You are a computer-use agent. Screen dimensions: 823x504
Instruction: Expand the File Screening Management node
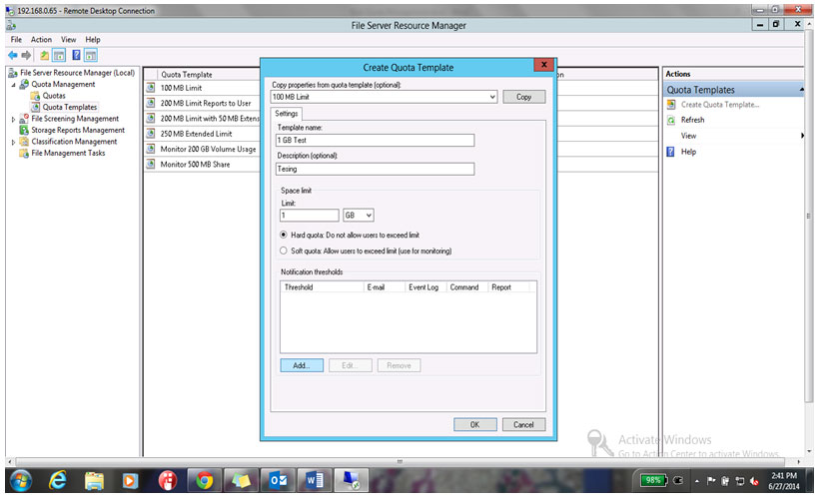[13, 120]
